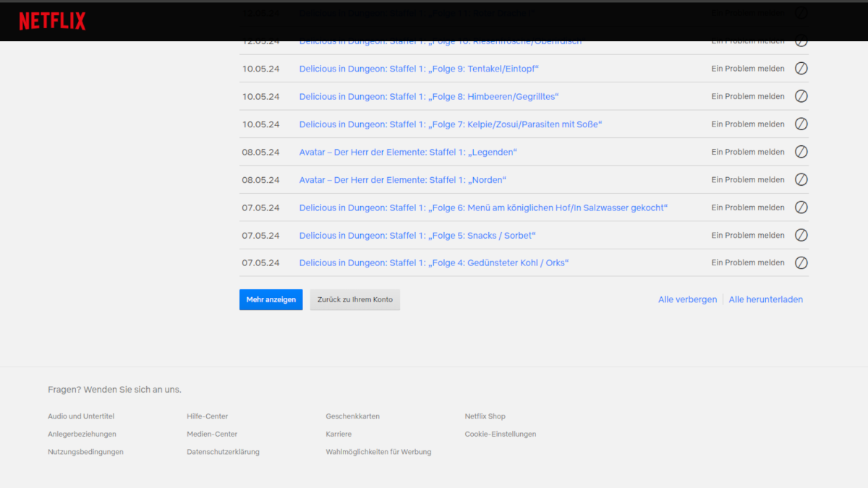Screen dimensions: 868x488
Task: Download all via Alle herunterladen
Action: (x=765, y=299)
